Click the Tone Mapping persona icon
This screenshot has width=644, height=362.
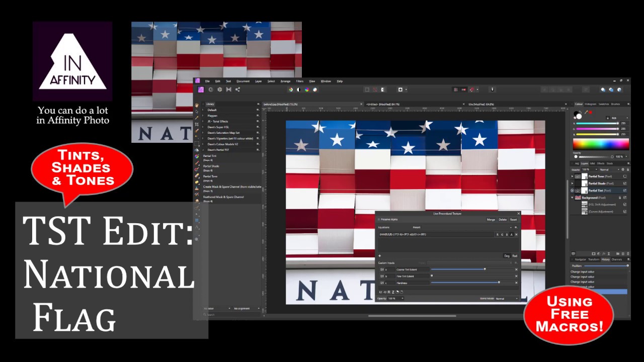pyautogui.click(x=229, y=89)
